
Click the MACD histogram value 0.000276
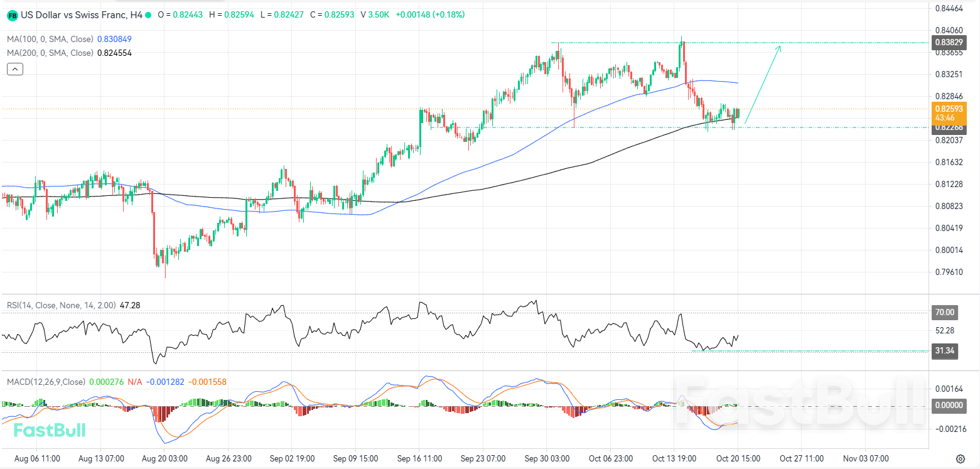pyautogui.click(x=106, y=382)
